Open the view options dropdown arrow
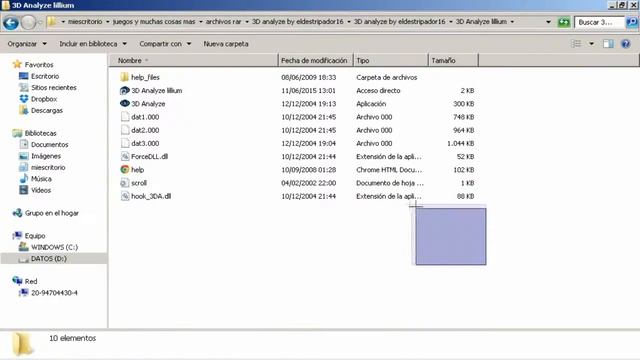This screenshot has height=360, width=640. 591,44
